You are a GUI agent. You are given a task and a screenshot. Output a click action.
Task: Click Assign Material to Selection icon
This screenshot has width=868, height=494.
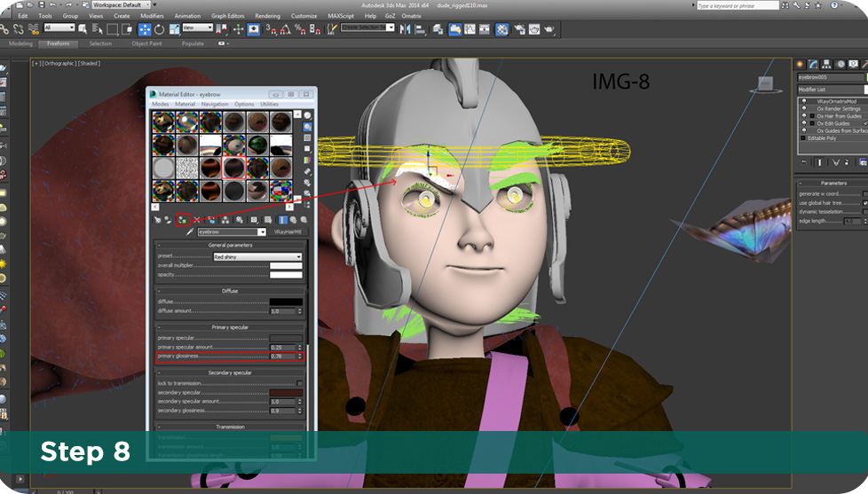pyautogui.click(x=181, y=219)
